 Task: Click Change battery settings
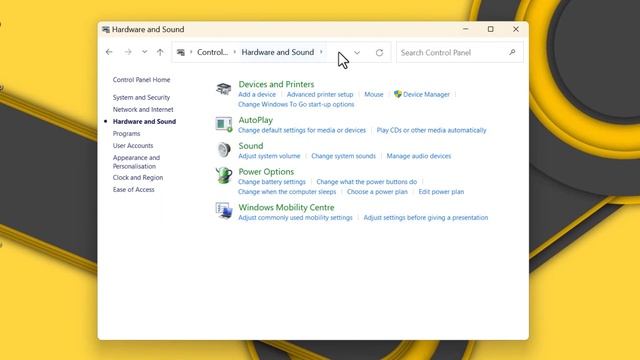click(272, 182)
